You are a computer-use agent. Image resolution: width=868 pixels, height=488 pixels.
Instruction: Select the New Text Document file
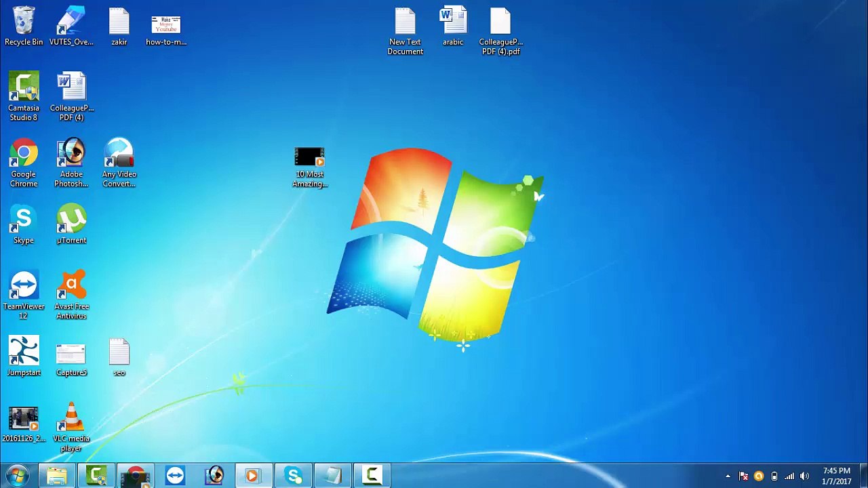click(406, 32)
